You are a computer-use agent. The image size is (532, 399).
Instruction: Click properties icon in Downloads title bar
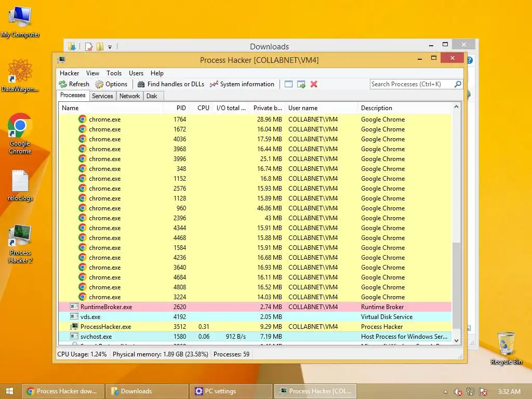(x=89, y=46)
